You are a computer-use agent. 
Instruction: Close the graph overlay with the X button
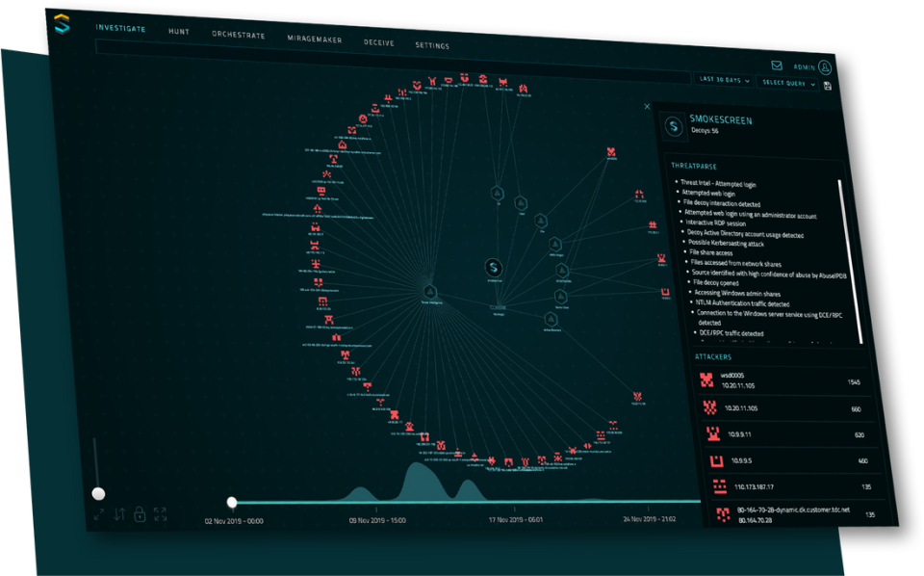point(646,106)
